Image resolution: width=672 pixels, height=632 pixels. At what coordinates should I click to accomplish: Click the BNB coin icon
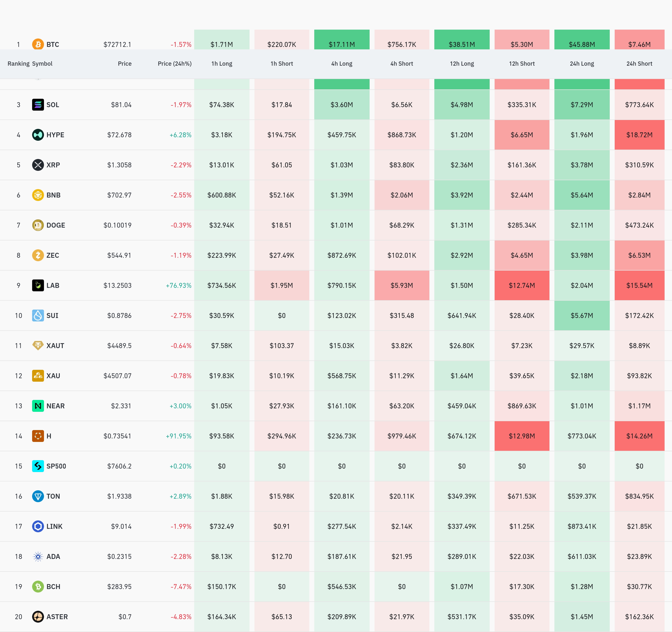tap(38, 195)
